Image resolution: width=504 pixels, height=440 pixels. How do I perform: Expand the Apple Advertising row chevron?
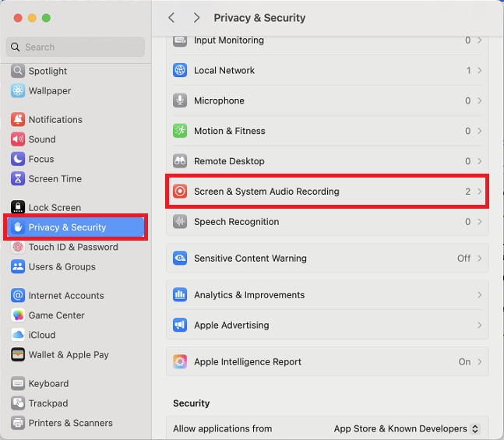(x=480, y=325)
